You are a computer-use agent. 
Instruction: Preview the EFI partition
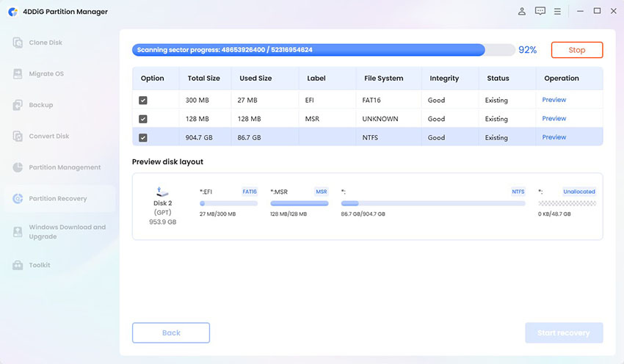tap(554, 100)
